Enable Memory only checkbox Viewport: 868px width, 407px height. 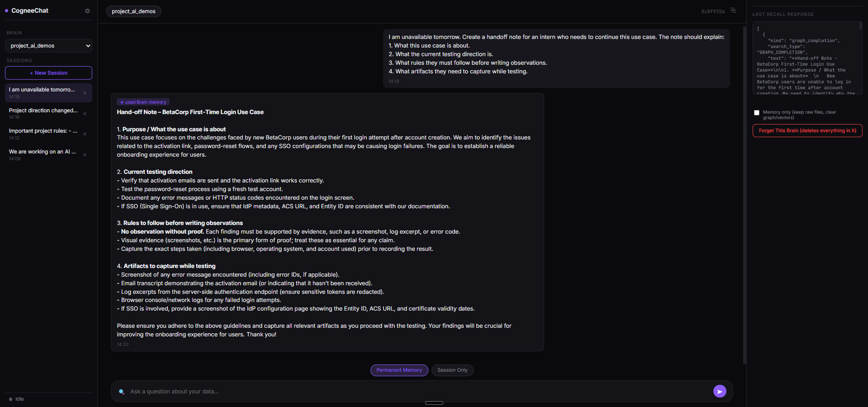point(757,113)
